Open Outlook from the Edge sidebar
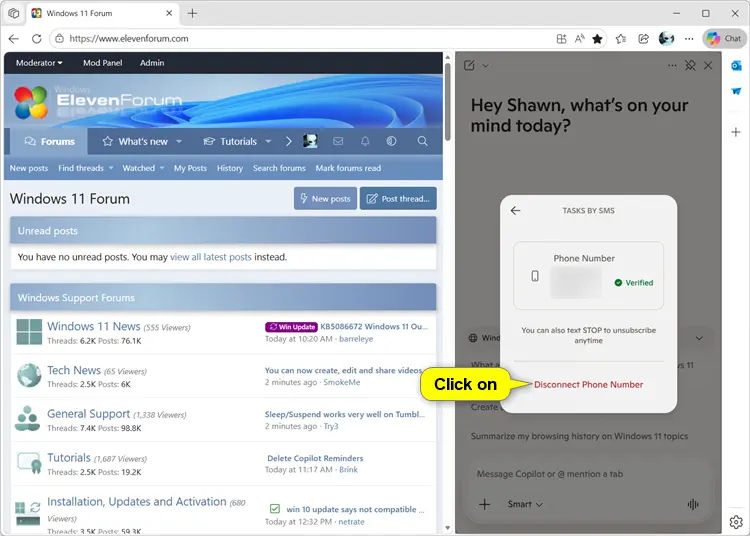This screenshot has height=536, width=750. [736, 66]
